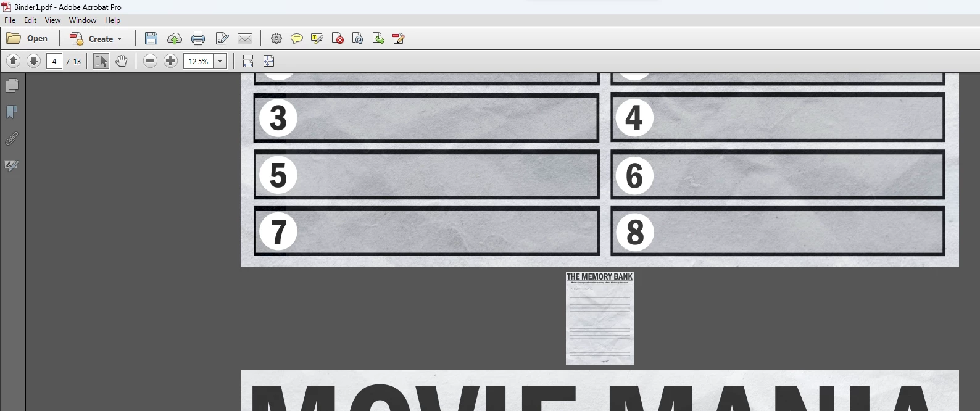Save the file with floppy icon
The width and height of the screenshot is (980, 411).
tap(151, 38)
